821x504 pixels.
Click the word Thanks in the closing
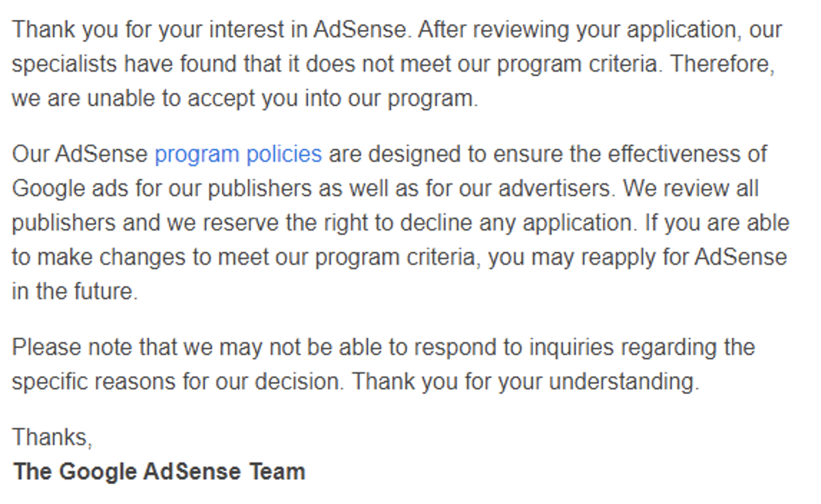50,437
